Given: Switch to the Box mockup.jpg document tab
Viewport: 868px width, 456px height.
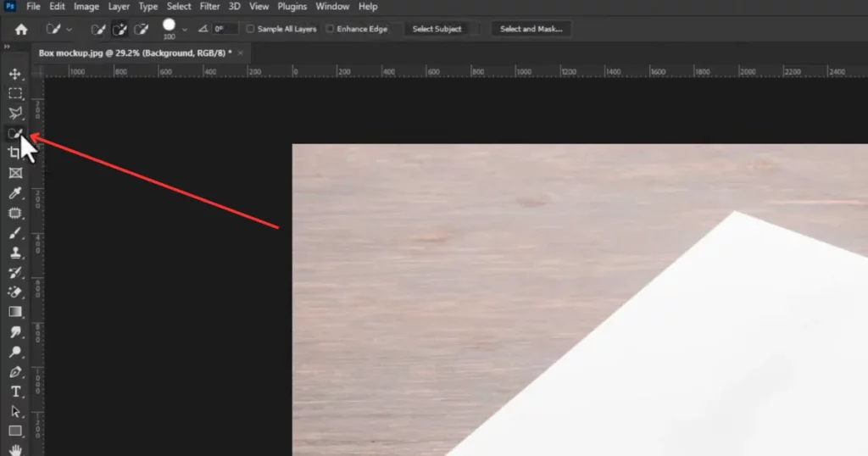Looking at the screenshot, I should pyautogui.click(x=135, y=53).
